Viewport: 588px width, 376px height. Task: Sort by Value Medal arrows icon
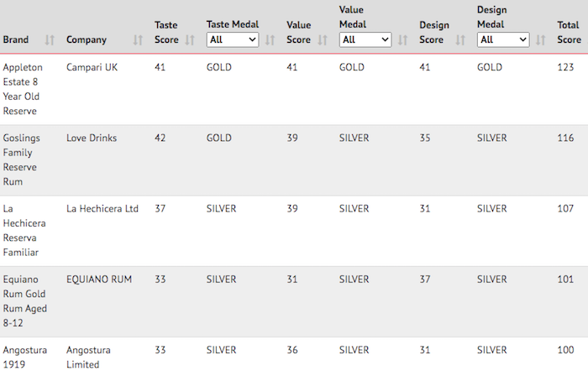coord(402,39)
